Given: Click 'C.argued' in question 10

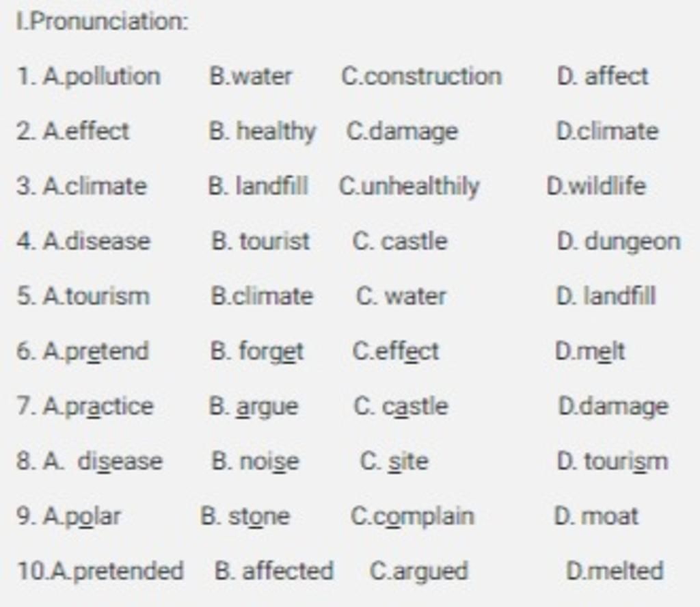Looking at the screenshot, I should [x=419, y=571].
